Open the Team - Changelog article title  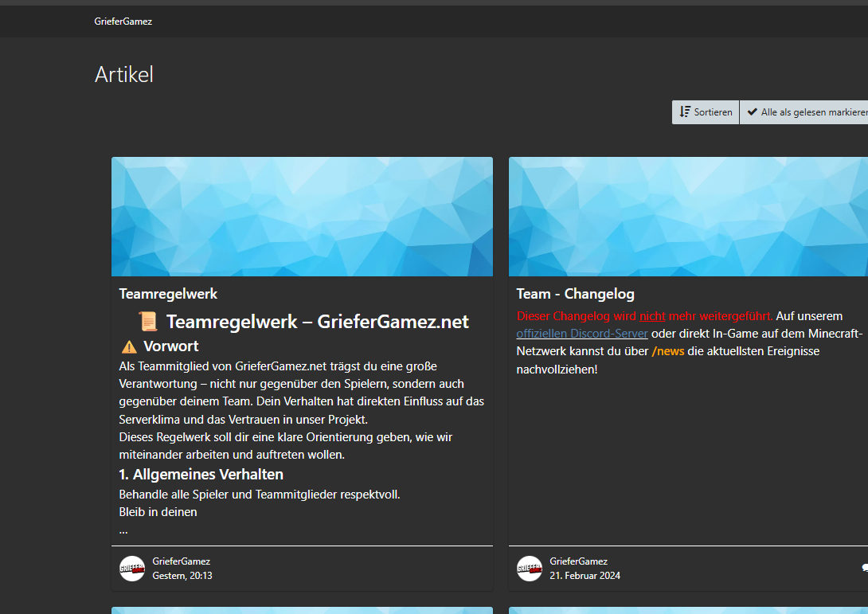pos(575,294)
